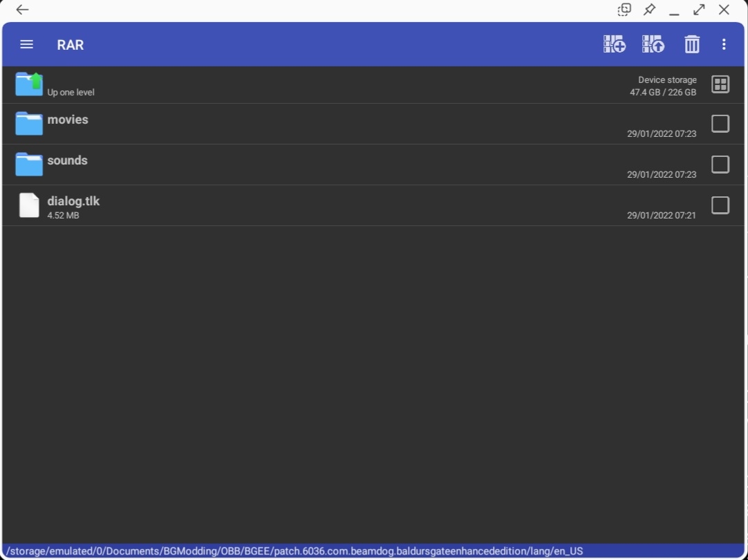Click the RAR app title

(x=71, y=45)
